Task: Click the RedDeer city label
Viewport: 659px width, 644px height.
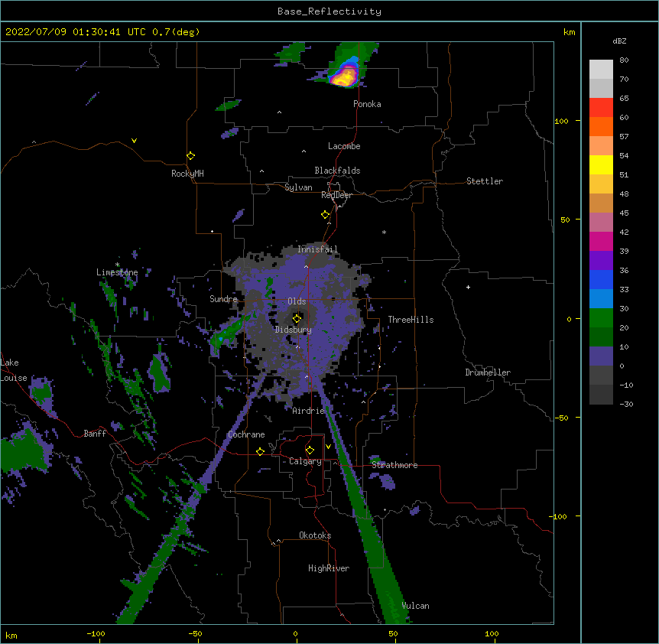Action: (x=336, y=195)
